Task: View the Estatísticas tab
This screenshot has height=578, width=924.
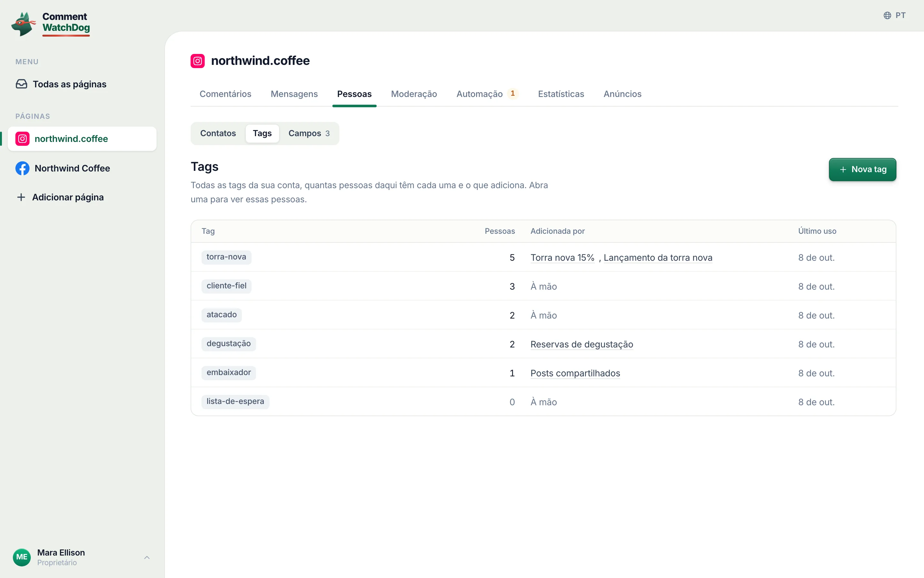Action: (561, 94)
